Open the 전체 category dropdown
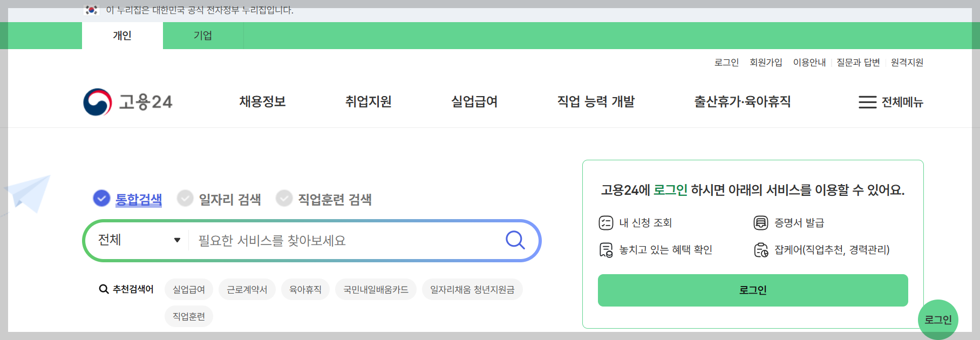The height and width of the screenshot is (340, 980). point(138,240)
